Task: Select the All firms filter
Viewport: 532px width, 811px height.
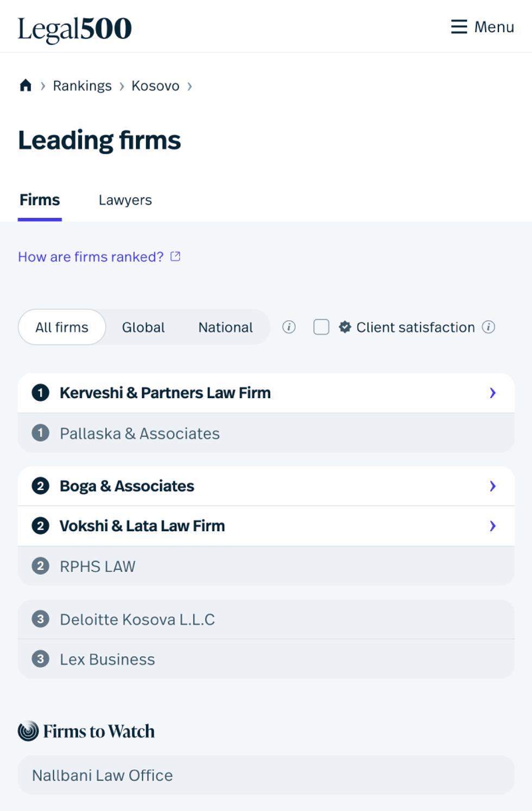Action: [x=62, y=327]
